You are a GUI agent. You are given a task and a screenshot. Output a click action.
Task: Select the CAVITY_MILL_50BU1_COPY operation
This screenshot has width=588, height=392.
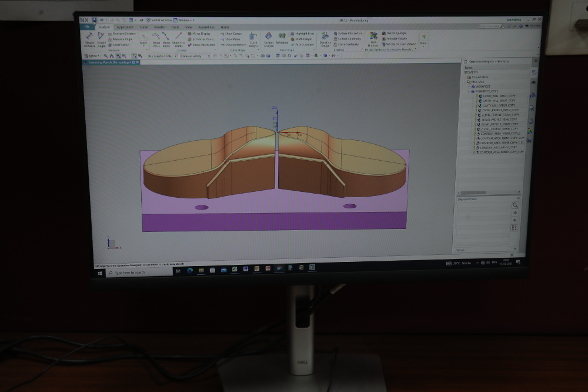pyautogui.click(x=499, y=96)
